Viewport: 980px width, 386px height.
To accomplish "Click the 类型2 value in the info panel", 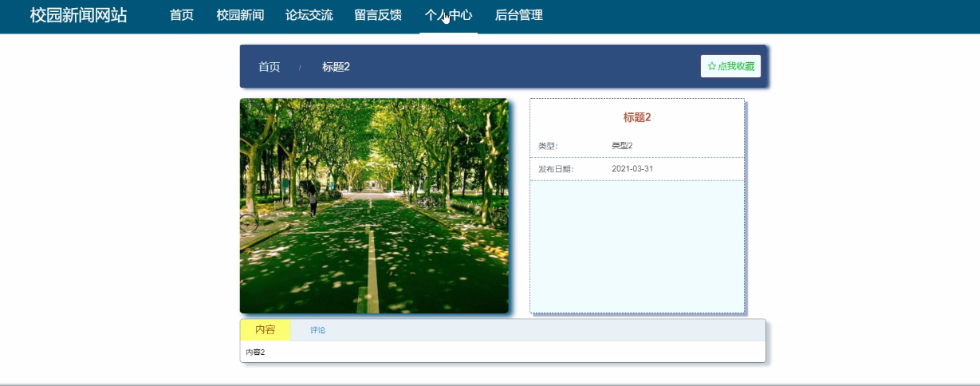I will point(622,146).
